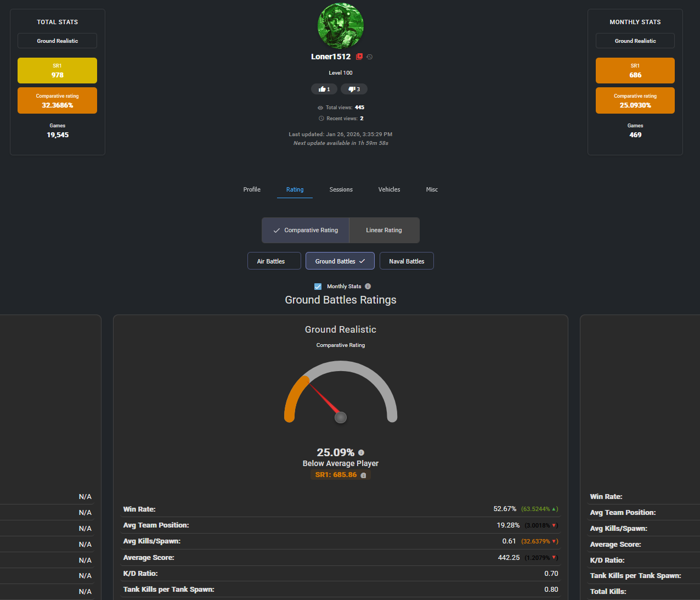Click Total Stats Comparative rating 32.3686% badge
Viewport: 700px width, 600px height.
coord(58,100)
